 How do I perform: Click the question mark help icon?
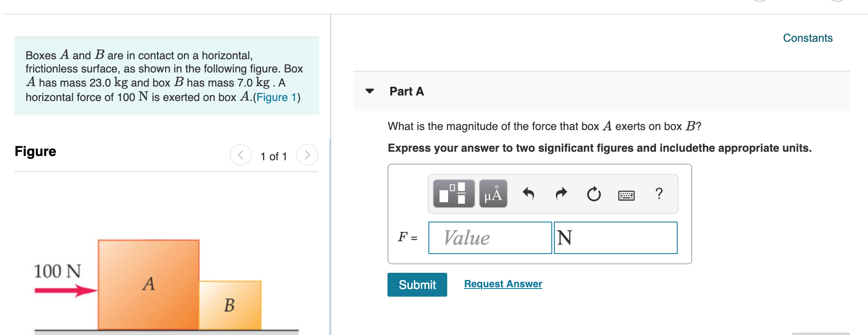point(658,194)
